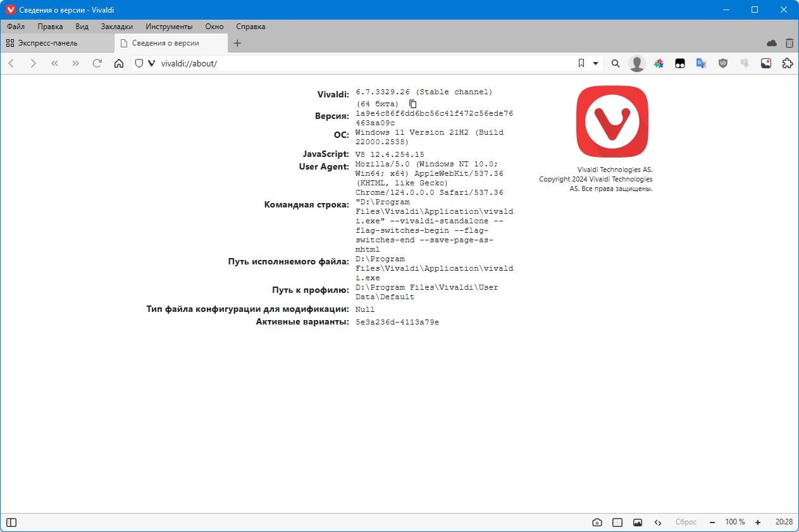Toggle tab tiling in the status bar
Viewport: 799px width, 532px height.
coord(617,523)
